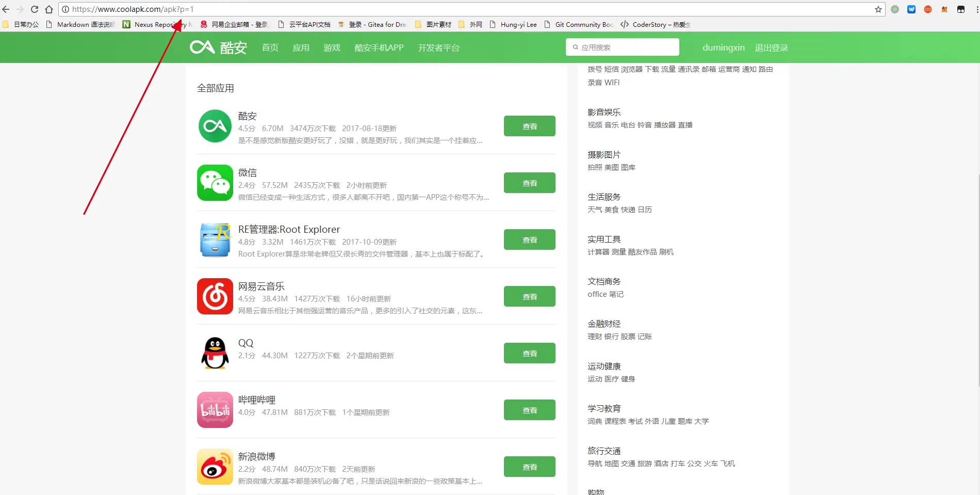980x495 pixels.
Task: Go to the 首页 navigation item
Action: click(270, 47)
